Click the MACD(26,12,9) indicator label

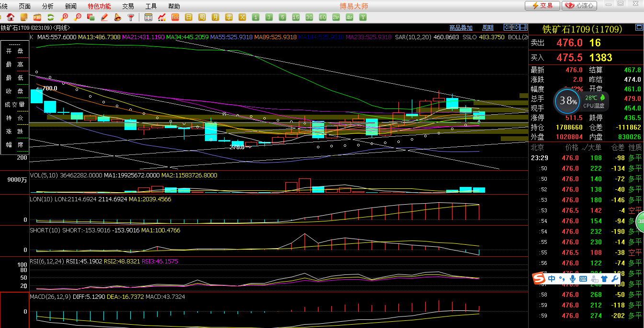coord(50,296)
